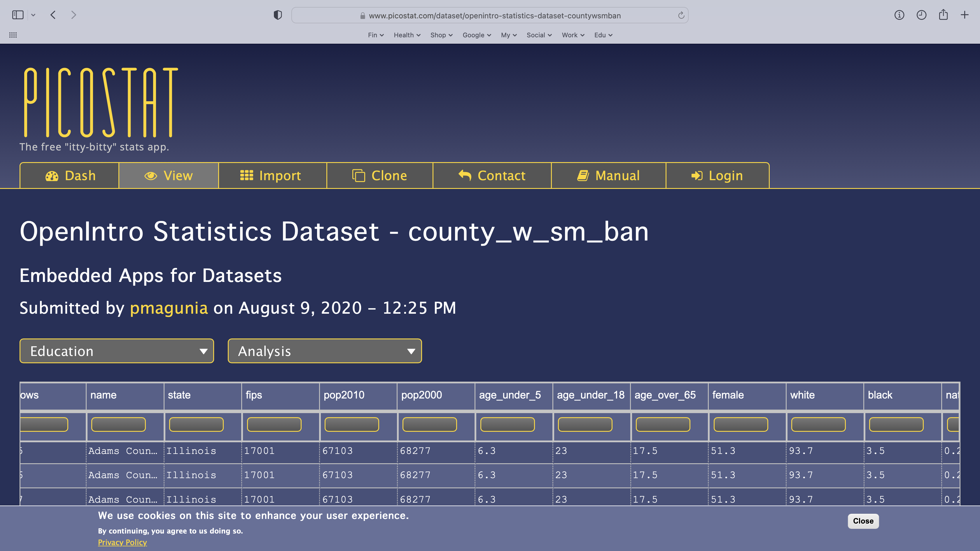Viewport: 980px width, 551px height.
Task: Click the white column filter field
Action: pyautogui.click(x=818, y=424)
